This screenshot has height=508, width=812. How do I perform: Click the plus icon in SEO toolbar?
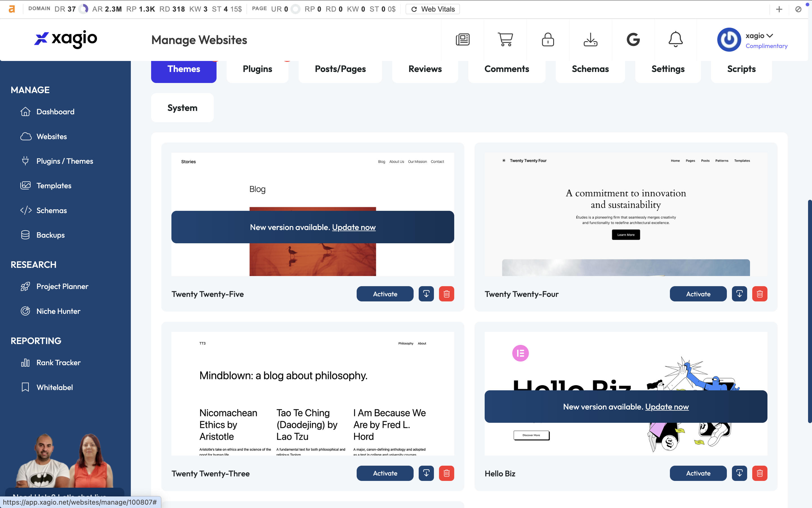pyautogui.click(x=779, y=9)
